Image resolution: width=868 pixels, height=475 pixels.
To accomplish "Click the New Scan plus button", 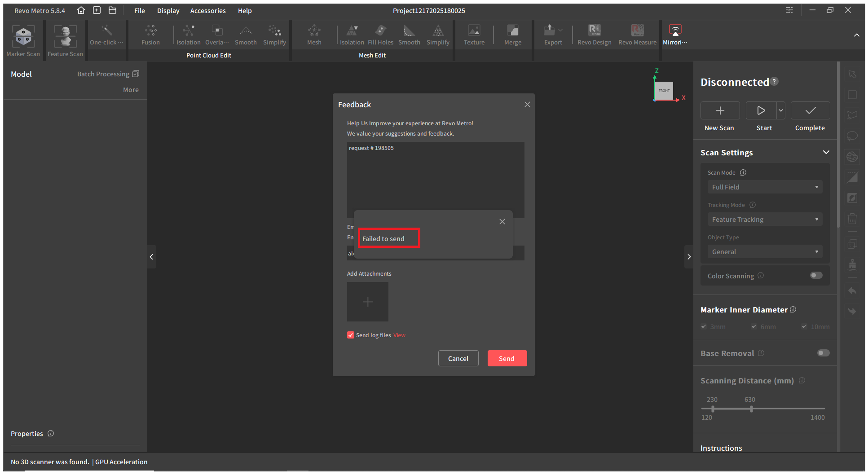I will pos(720,111).
